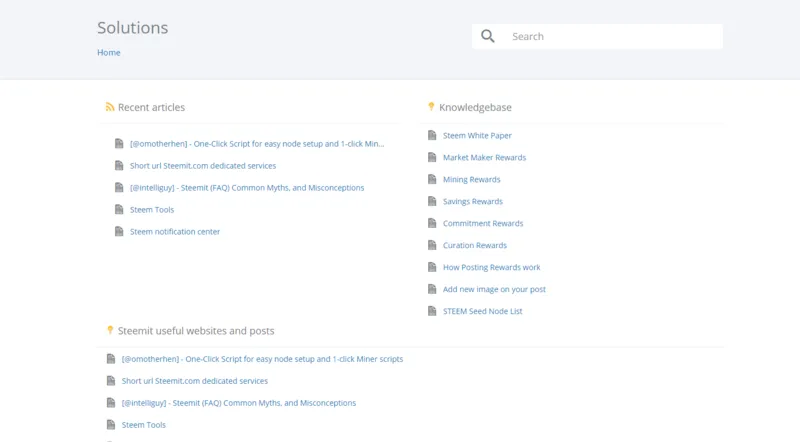The image size is (800, 442).
Task: Open Common Myths and Misconceptions in useful websites section
Action: (x=239, y=403)
